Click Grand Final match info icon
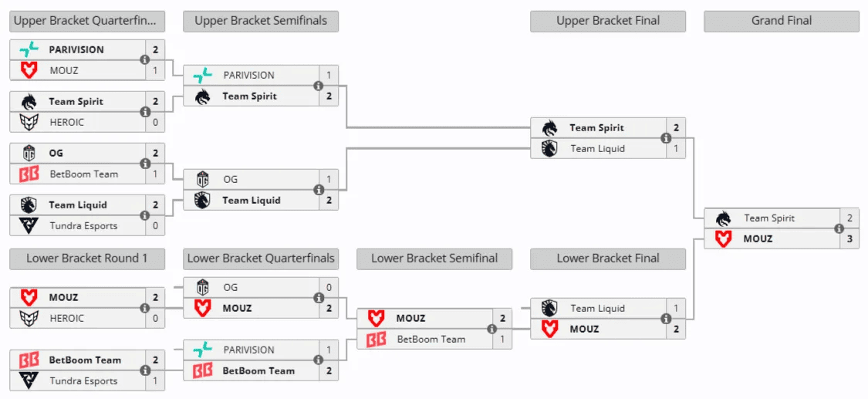This screenshot has height=399, width=868. [839, 228]
